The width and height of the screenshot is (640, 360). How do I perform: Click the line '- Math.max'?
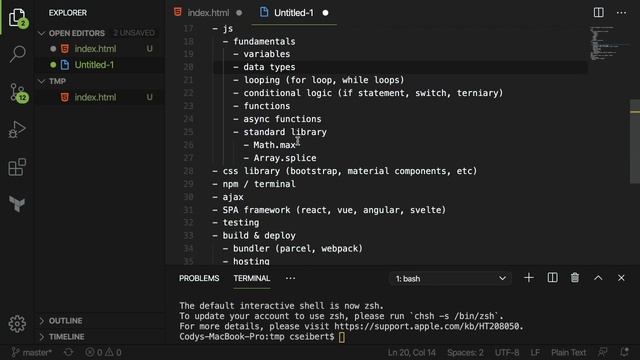(x=269, y=145)
